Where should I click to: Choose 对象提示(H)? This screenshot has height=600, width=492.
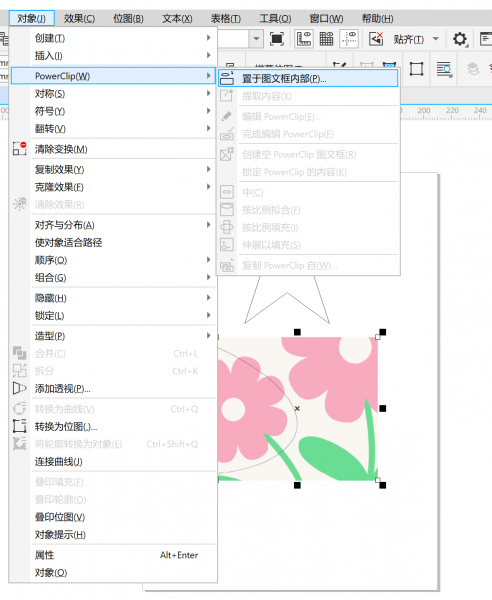[114, 535]
